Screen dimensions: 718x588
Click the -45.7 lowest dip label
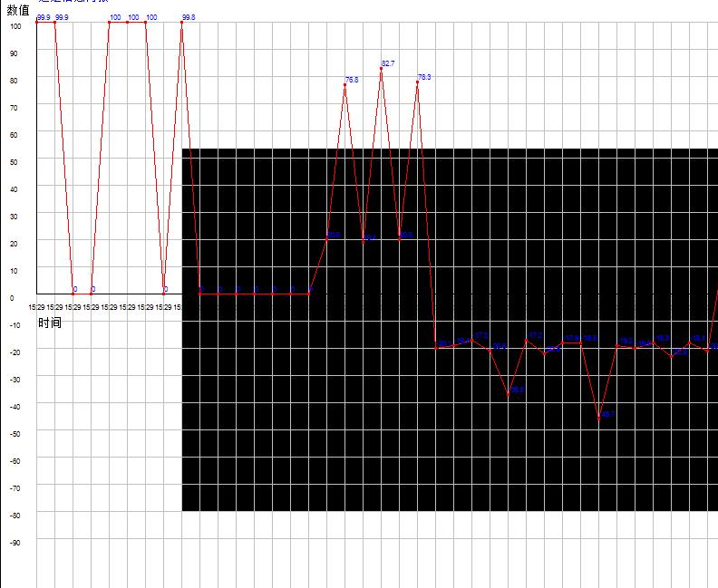(x=607, y=414)
